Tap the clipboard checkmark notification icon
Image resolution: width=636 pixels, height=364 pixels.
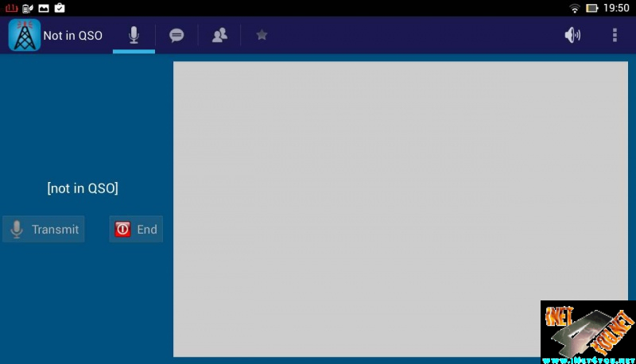pos(60,8)
